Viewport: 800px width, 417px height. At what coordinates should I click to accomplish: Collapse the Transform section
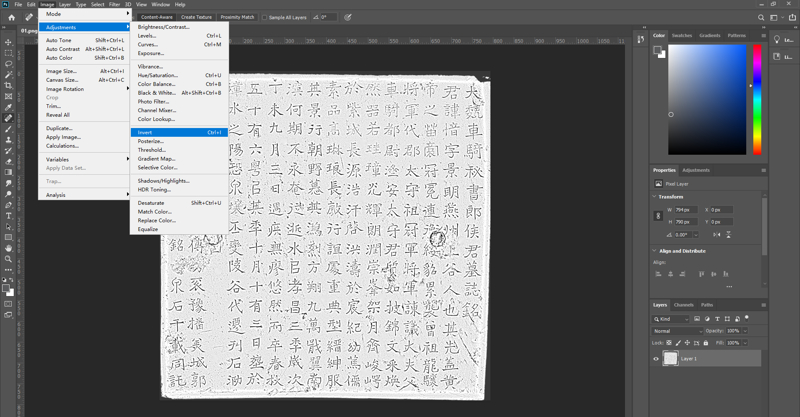click(655, 197)
